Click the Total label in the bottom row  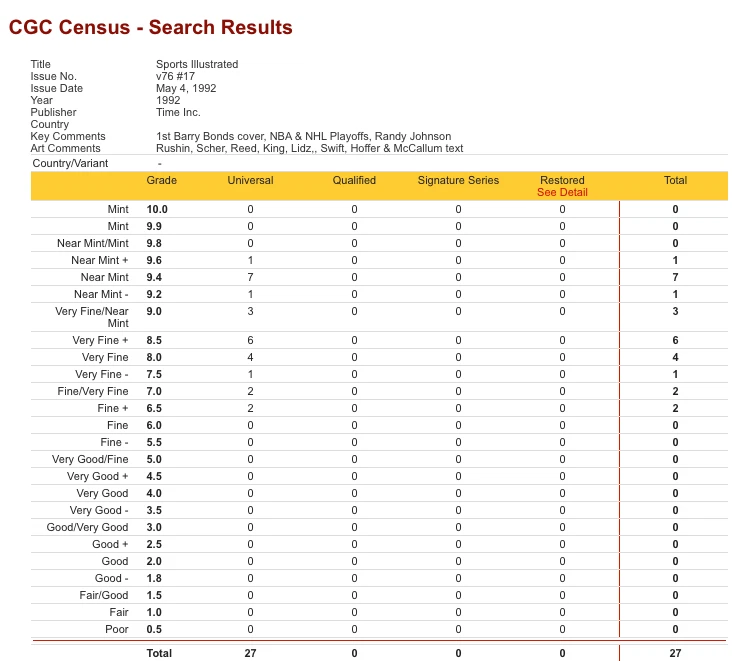[159, 653]
